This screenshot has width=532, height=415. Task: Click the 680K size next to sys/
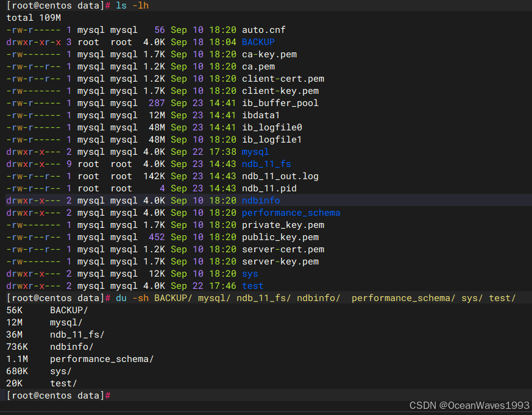[17, 371]
